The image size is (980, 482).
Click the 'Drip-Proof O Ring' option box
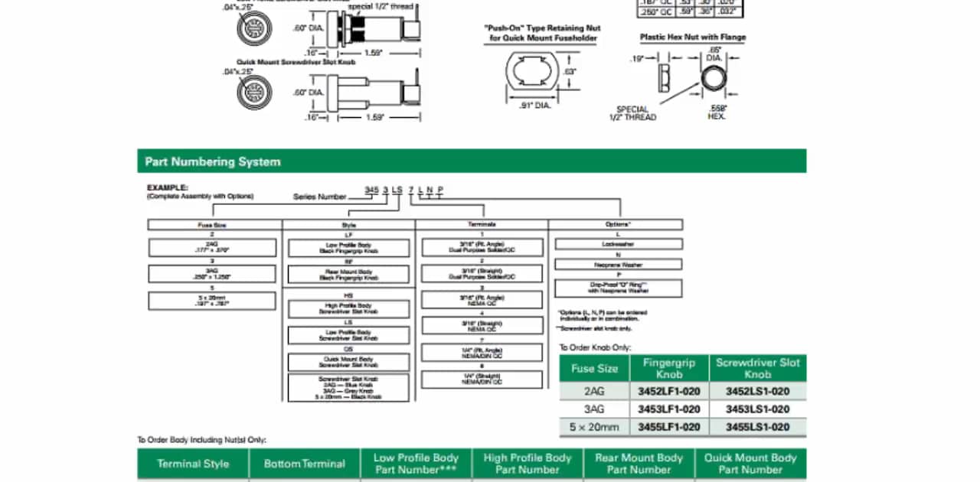coord(619,288)
